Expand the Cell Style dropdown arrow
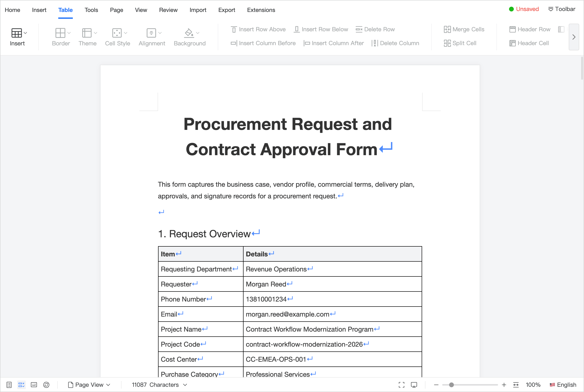Image resolution: width=584 pixels, height=392 pixels. [x=126, y=33]
